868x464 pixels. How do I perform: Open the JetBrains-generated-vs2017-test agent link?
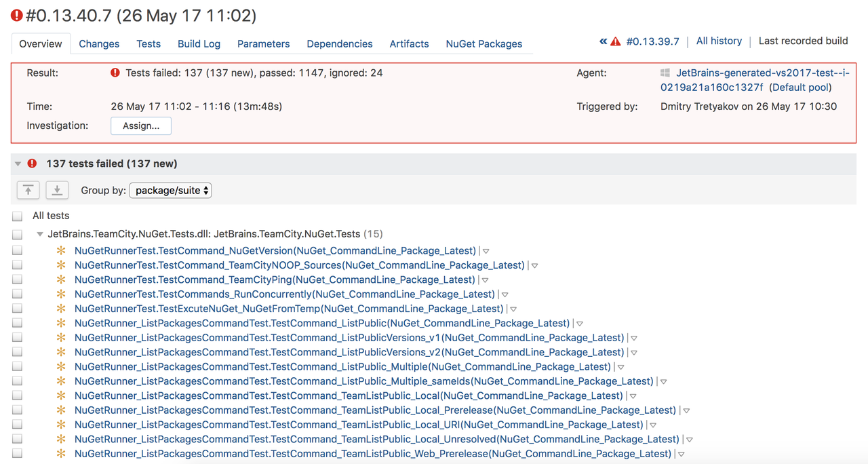tap(755, 80)
